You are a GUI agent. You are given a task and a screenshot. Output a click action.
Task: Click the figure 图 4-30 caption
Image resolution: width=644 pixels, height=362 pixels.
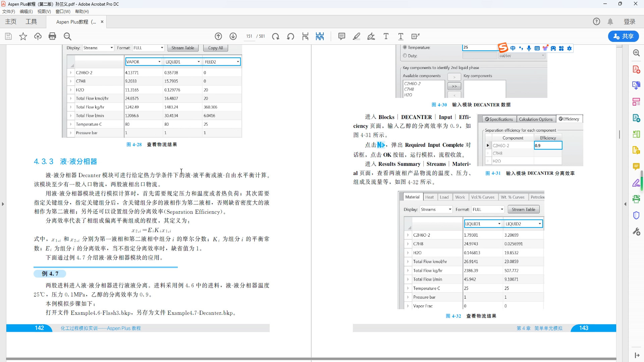[x=471, y=105]
